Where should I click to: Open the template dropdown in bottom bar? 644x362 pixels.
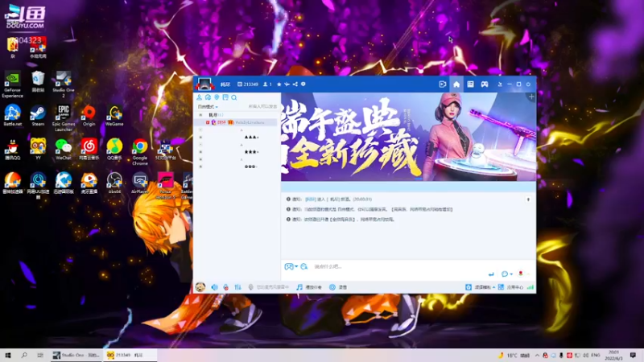click(x=480, y=287)
